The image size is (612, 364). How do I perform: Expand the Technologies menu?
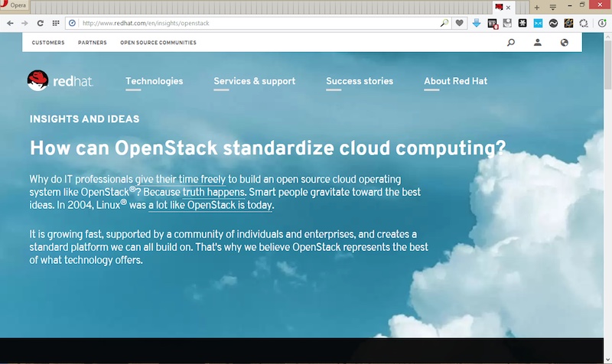coord(155,81)
